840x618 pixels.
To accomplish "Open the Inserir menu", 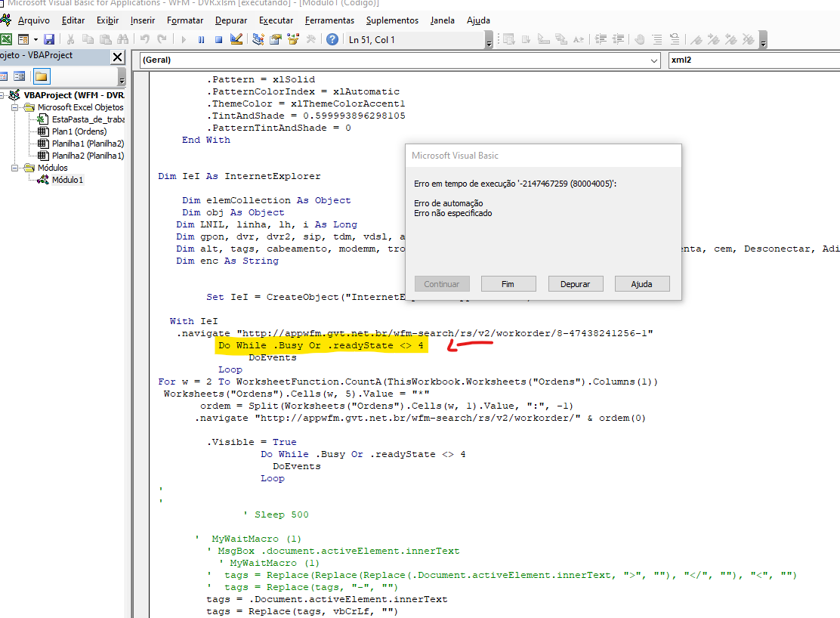I will tap(143, 20).
